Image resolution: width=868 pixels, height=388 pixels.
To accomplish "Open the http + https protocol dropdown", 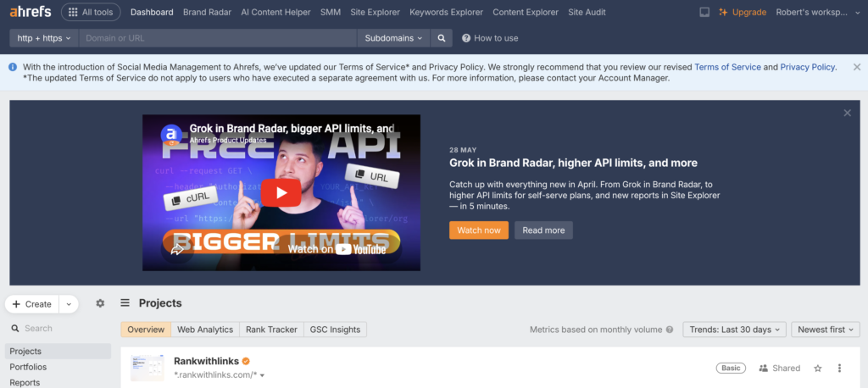I will [x=44, y=38].
